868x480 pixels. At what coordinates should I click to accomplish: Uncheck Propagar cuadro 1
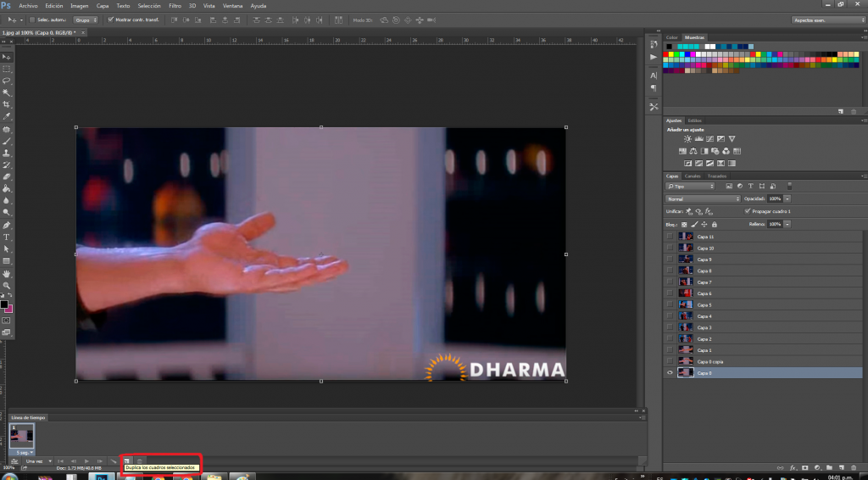748,211
